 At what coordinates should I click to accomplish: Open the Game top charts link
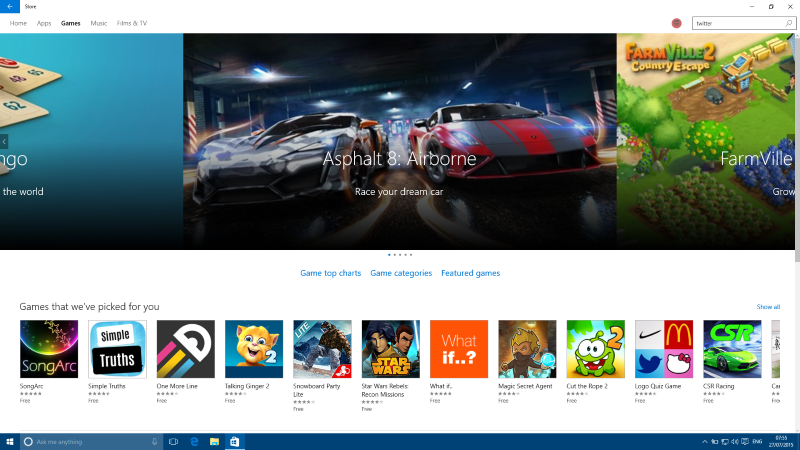pos(330,273)
